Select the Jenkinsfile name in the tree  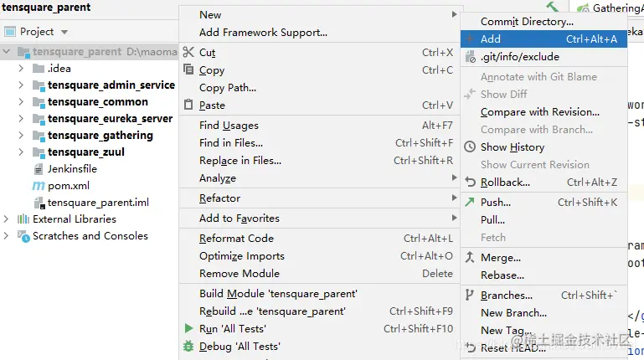tap(72, 169)
